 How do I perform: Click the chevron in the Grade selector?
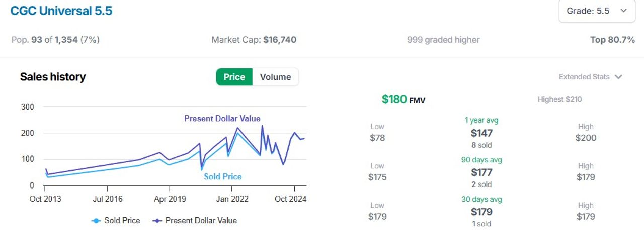coord(624,11)
